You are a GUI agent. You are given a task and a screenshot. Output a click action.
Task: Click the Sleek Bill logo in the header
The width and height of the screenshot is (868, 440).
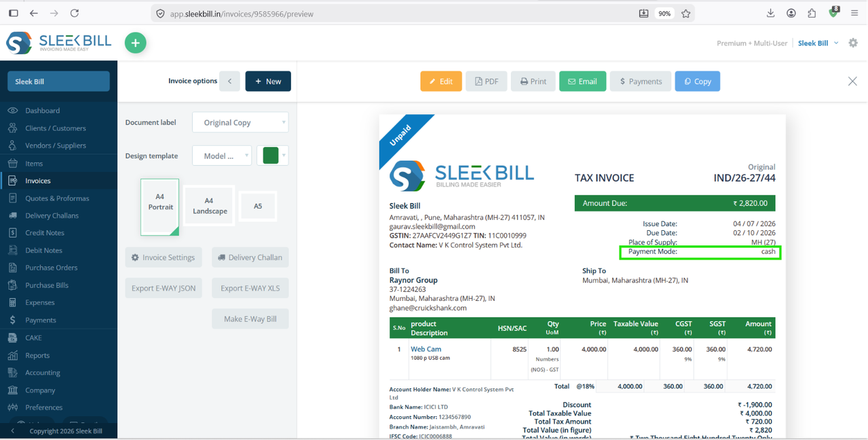pos(58,43)
